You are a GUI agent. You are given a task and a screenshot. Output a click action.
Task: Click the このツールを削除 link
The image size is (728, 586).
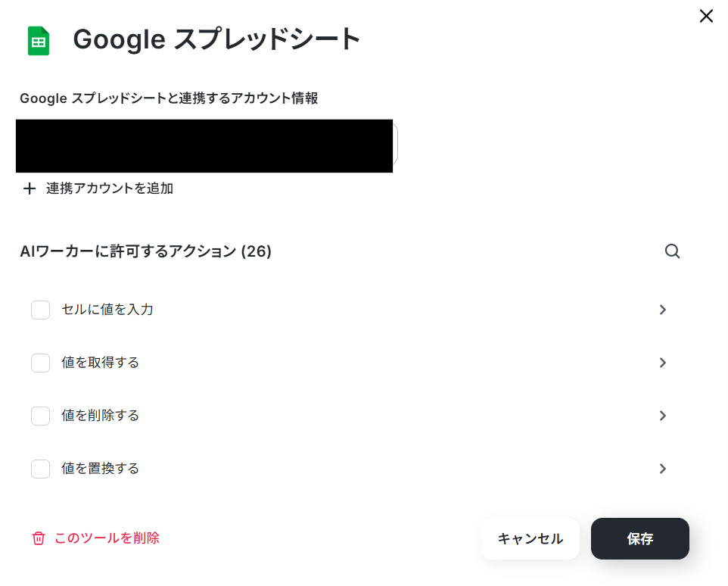pyautogui.click(x=107, y=538)
